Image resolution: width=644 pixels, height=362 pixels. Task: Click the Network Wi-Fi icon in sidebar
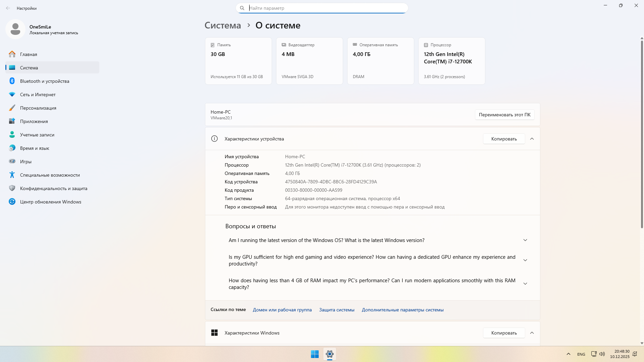coord(12,95)
